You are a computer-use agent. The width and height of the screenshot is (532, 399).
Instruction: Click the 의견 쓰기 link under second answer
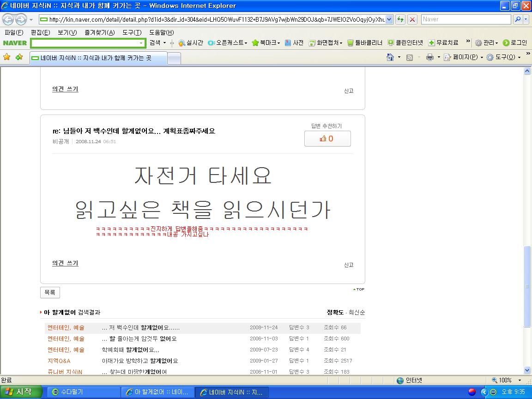click(65, 263)
